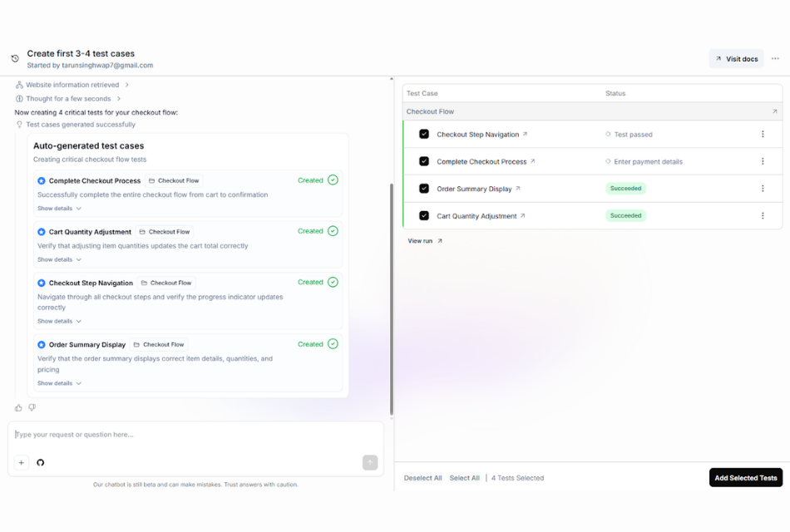The height and width of the screenshot is (532, 790).
Task: Click the plus attachment icon in chat box
Action: pos(22,463)
